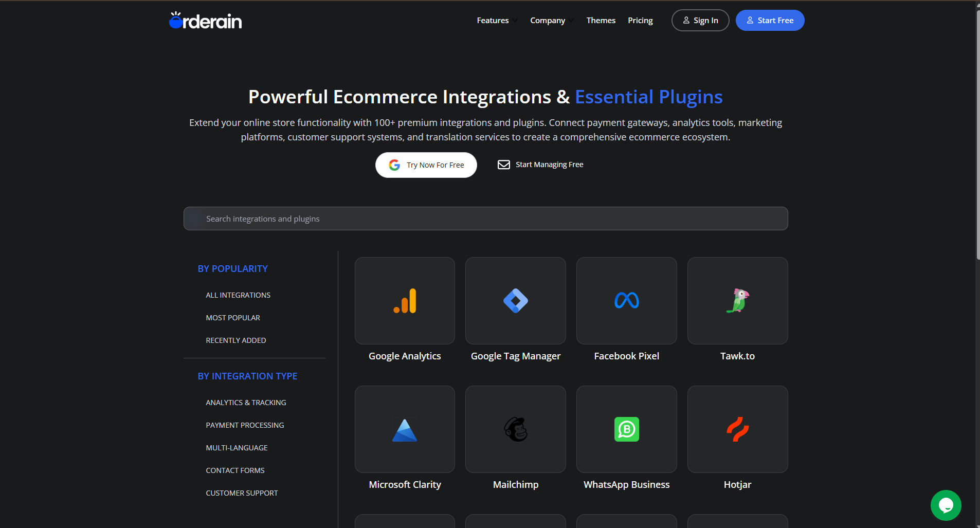Select Recently Added filter
Image resolution: width=980 pixels, height=528 pixels.
[236, 340]
